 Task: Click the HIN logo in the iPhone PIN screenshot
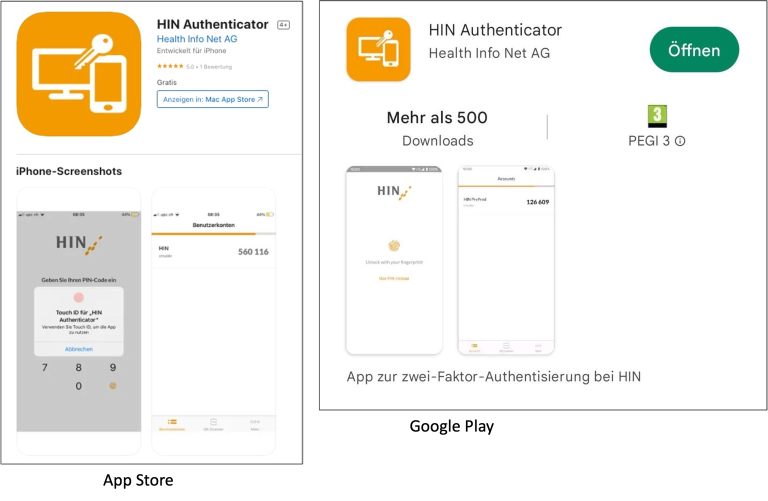[x=79, y=244]
